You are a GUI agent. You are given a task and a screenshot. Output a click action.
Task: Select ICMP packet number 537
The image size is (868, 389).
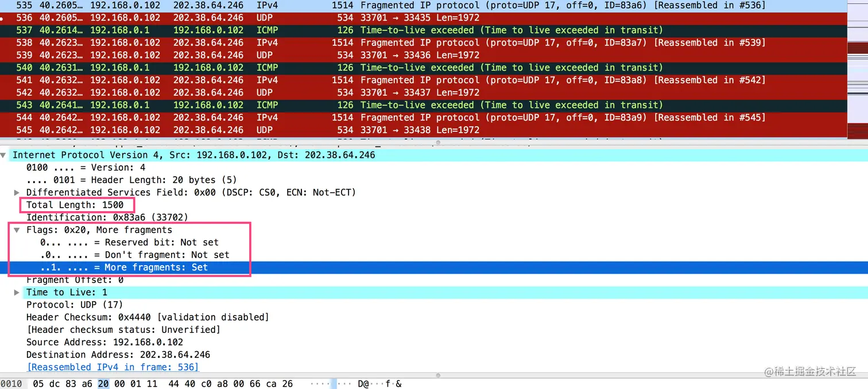pyautogui.click(x=424, y=30)
